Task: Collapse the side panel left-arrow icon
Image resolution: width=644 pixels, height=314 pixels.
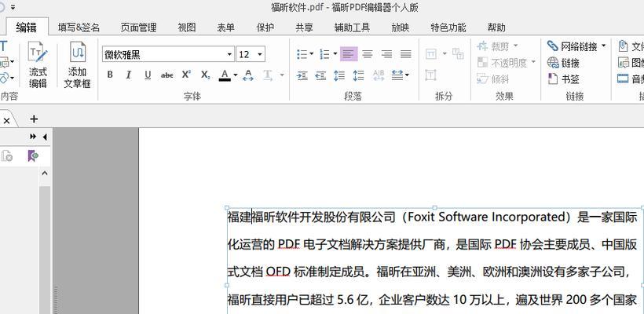Action: [44, 137]
